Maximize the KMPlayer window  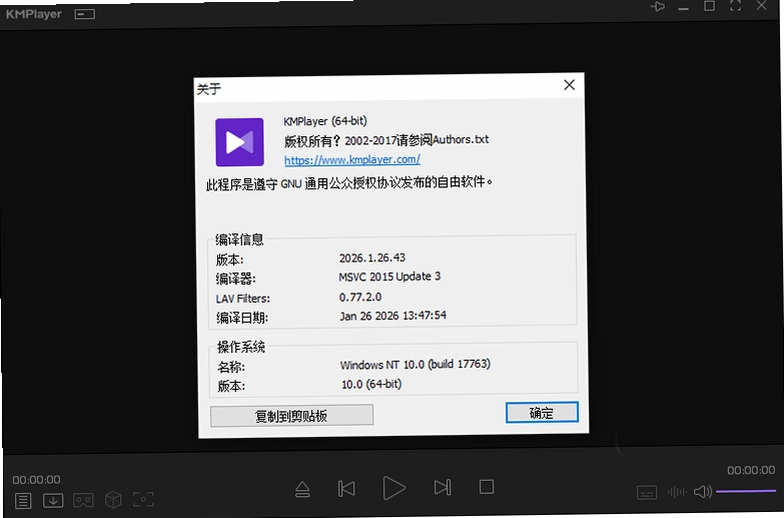(709, 6)
